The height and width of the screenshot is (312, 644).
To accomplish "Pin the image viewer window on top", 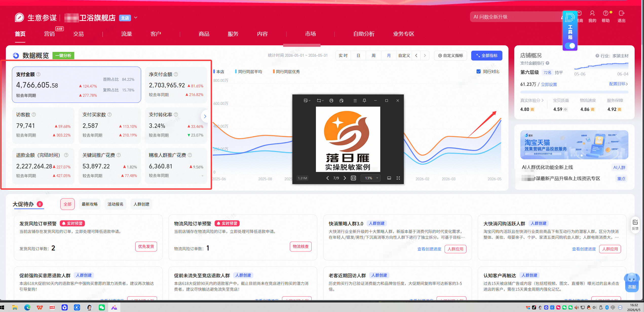I will pyautogui.click(x=364, y=101).
